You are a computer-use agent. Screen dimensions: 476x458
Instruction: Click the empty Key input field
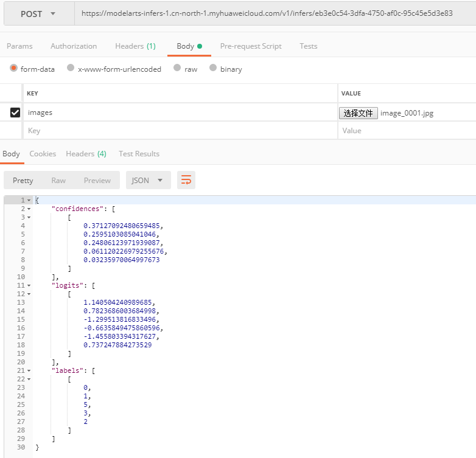click(180, 131)
